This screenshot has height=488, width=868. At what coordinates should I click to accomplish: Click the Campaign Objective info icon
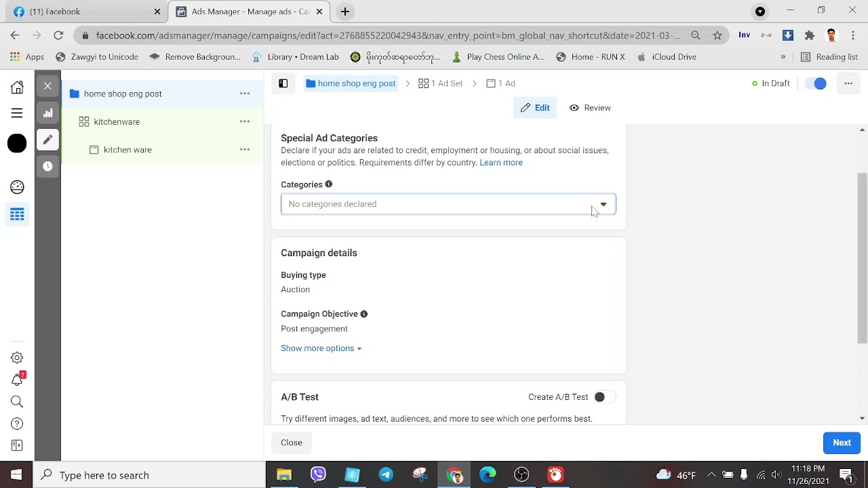point(364,314)
